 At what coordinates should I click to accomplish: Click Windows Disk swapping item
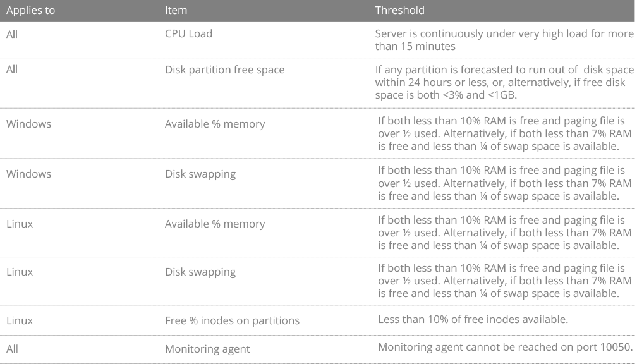(200, 174)
